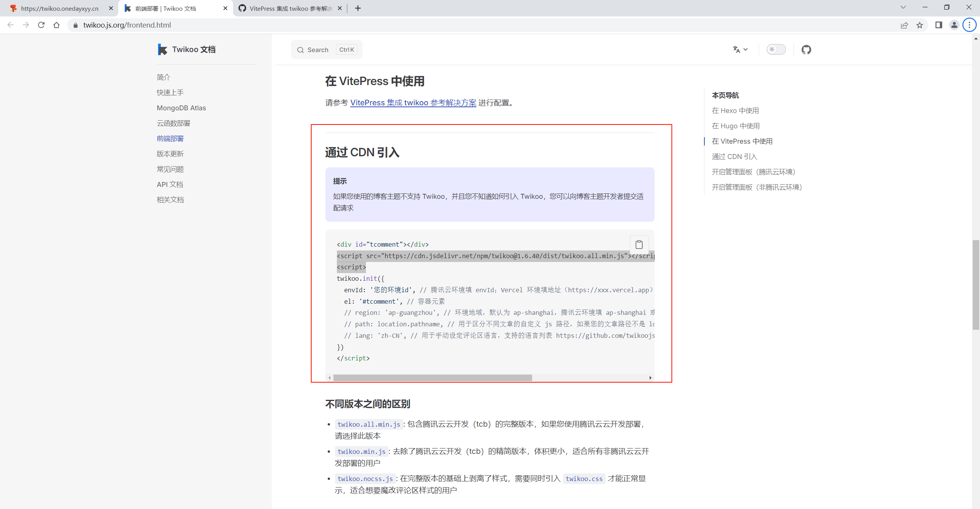Open 版本更新 sidebar page
Image resolution: width=980 pixels, height=509 pixels.
coord(170,154)
